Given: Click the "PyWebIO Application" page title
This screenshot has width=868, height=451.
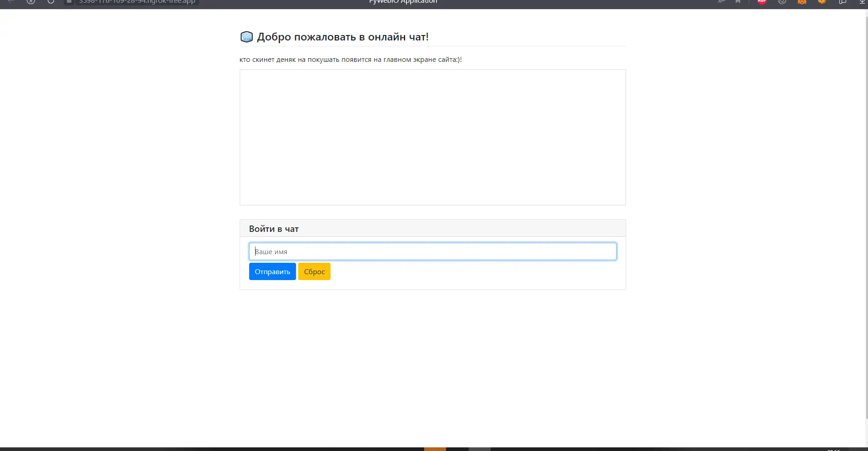Looking at the screenshot, I should pos(403,2).
